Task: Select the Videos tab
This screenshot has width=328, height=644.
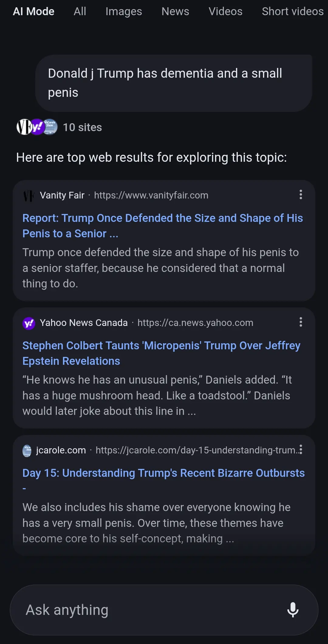Action: [x=225, y=12]
